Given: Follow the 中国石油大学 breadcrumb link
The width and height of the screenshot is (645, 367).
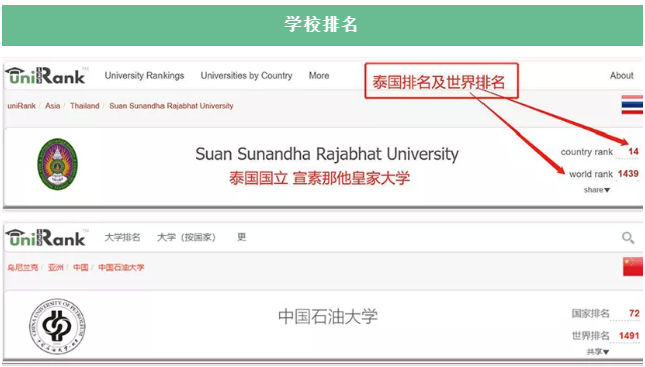Looking at the screenshot, I should point(121,267).
